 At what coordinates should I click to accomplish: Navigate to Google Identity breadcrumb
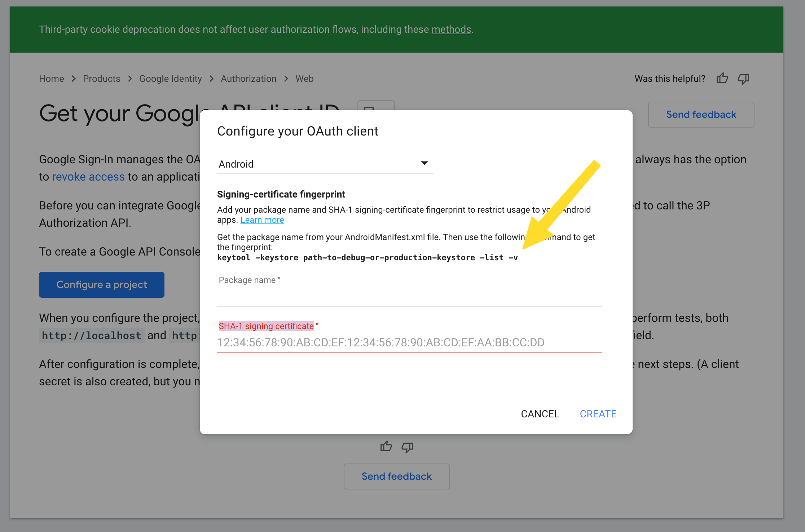[171, 79]
